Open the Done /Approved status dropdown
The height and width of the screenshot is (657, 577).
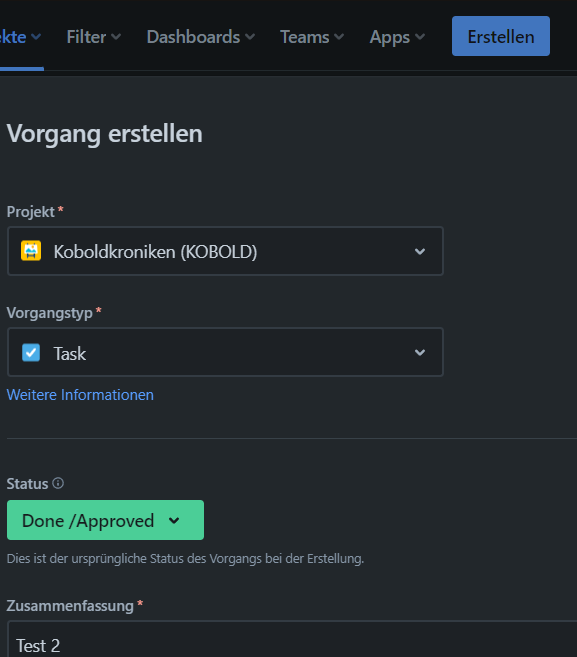[105, 520]
